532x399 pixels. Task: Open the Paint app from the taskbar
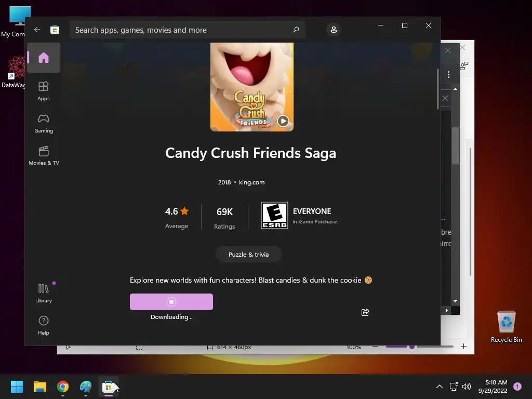click(86, 387)
